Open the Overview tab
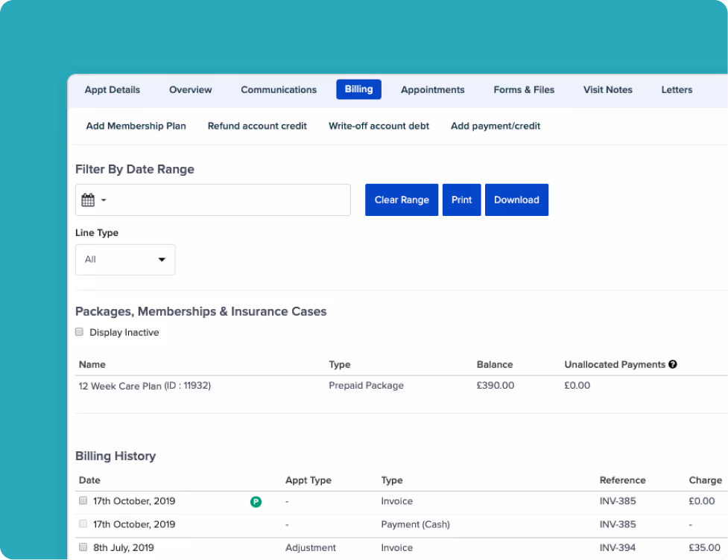728x560 pixels. [190, 89]
